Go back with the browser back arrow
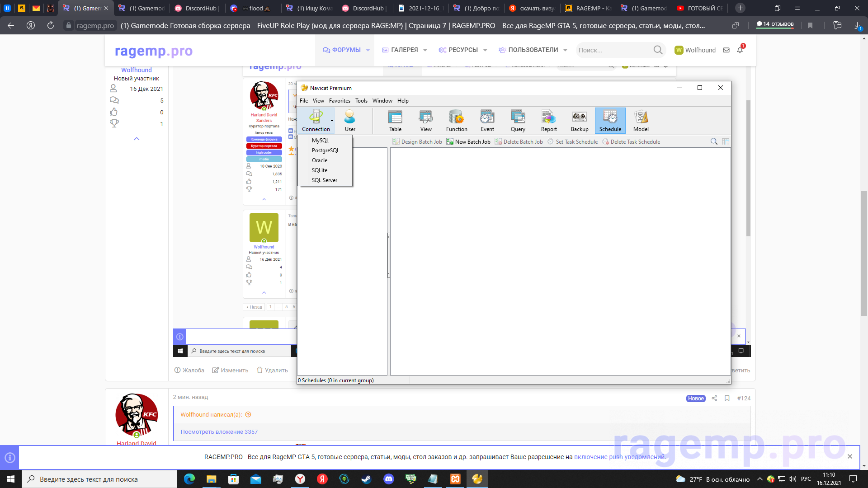Viewport: 868px width, 488px height. [x=11, y=25]
